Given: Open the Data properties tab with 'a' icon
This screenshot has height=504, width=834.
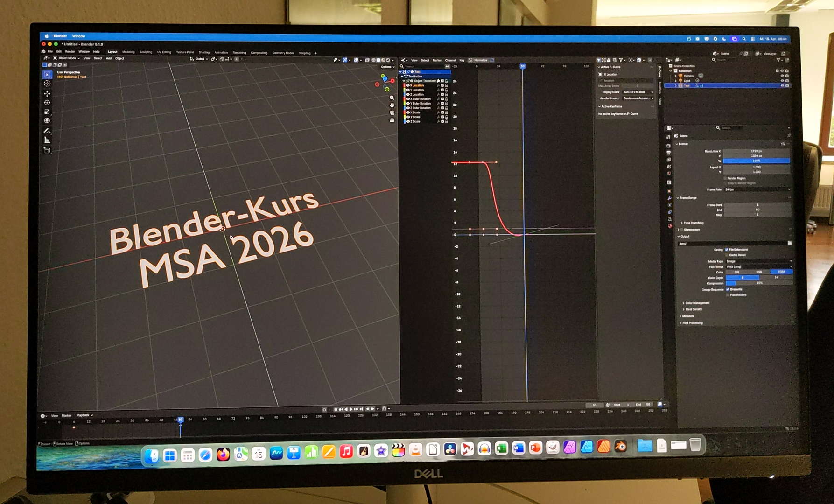Looking at the screenshot, I should click(669, 219).
